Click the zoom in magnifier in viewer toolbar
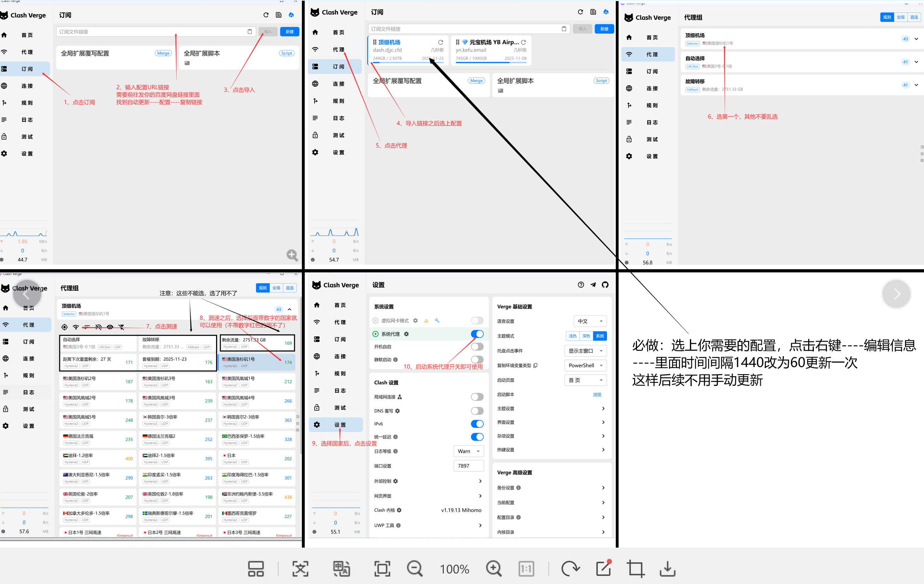 (x=494, y=569)
